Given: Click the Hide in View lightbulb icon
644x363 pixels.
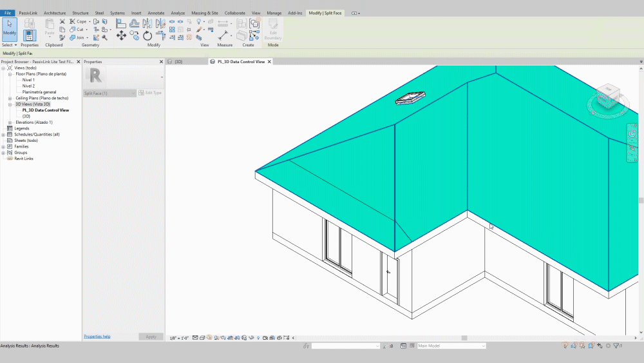Looking at the screenshot, I should pyautogui.click(x=199, y=21).
